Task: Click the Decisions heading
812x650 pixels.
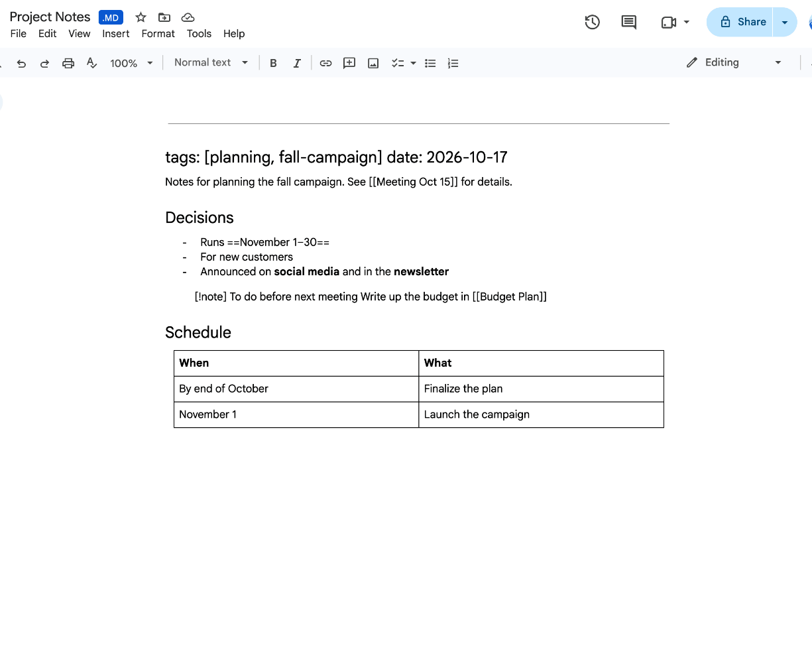Action: point(200,218)
